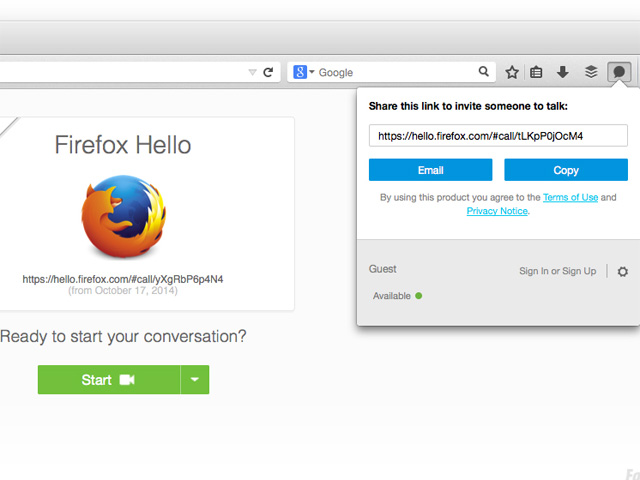Open Hello settings gear icon
640x480 pixels.
pyautogui.click(x=622, y=271)
